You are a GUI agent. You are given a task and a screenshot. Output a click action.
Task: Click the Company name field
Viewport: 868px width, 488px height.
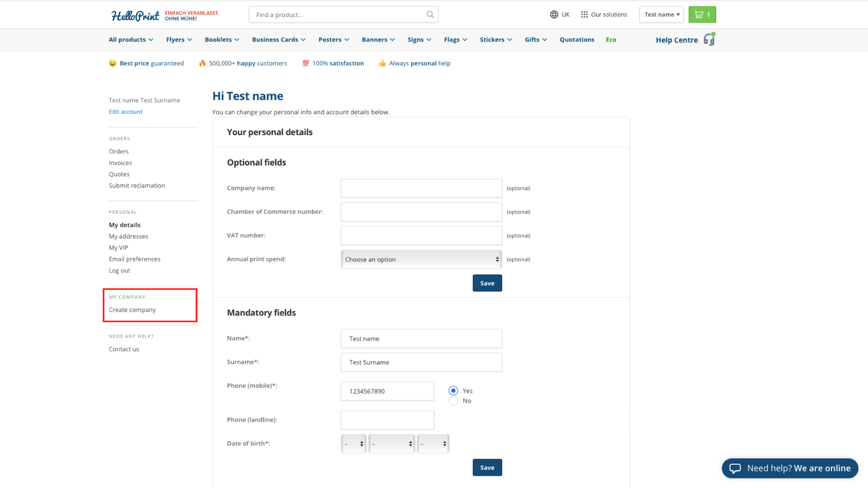422,188
